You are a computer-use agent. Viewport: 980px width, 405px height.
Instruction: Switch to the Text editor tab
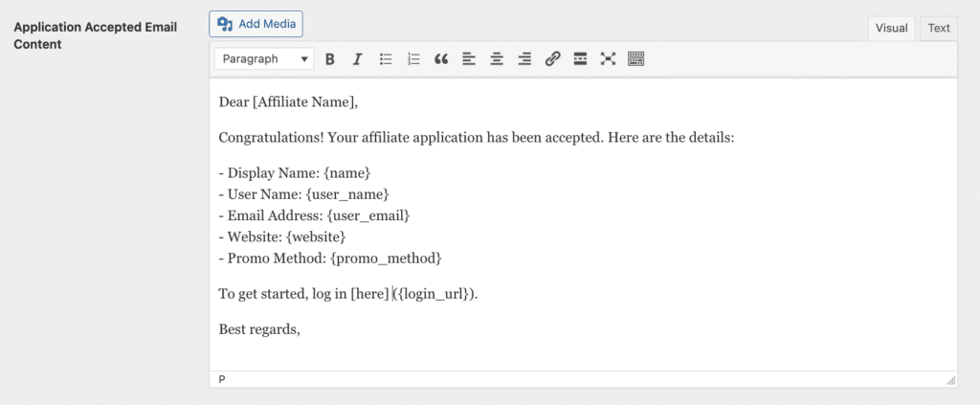click(x=939, y=28)
